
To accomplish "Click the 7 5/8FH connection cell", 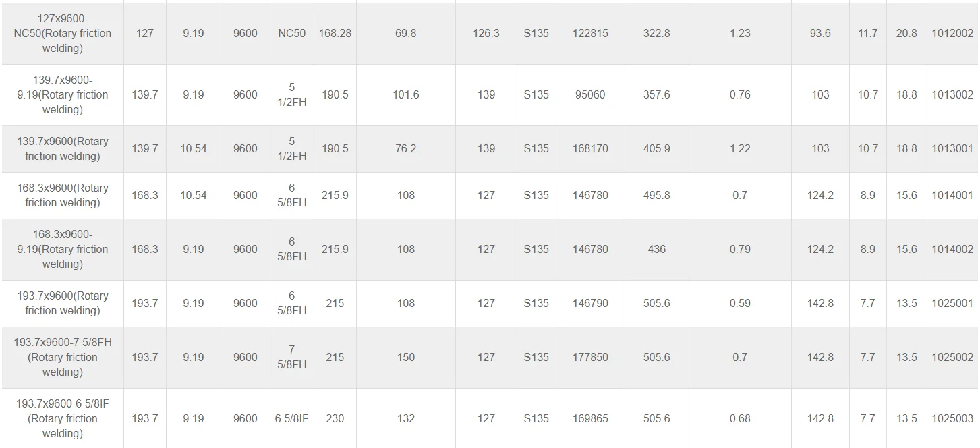I will point(291,357).
